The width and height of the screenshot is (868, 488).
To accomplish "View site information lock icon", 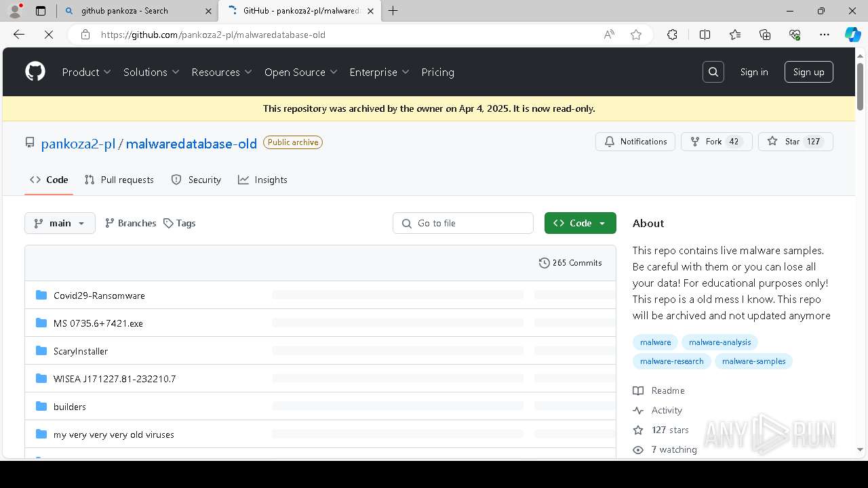I will 85,35.
